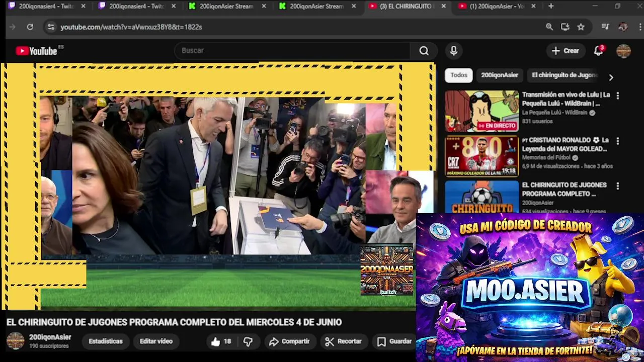
Task: Click the Crear button
Action: [566, 51]
